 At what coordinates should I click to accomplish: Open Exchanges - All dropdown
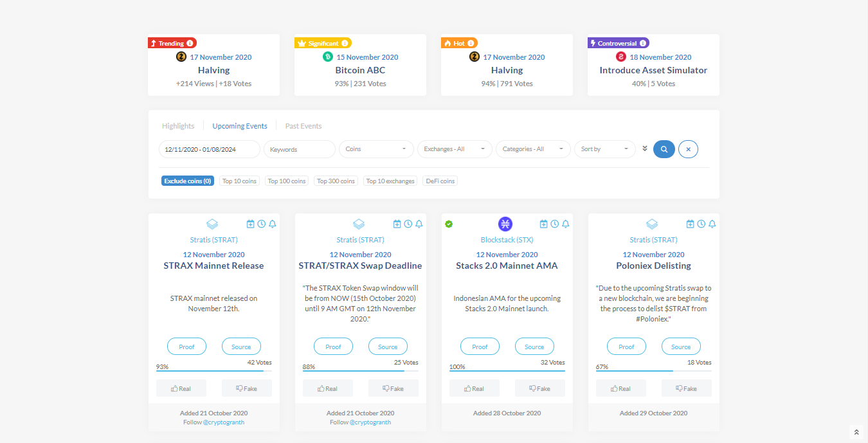tap(455, 149)
